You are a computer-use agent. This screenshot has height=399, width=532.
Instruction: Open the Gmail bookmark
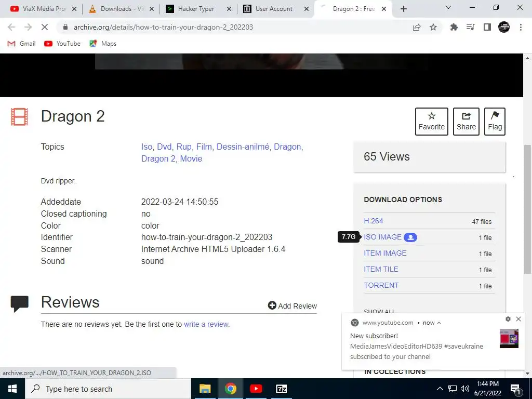[21, 44]
